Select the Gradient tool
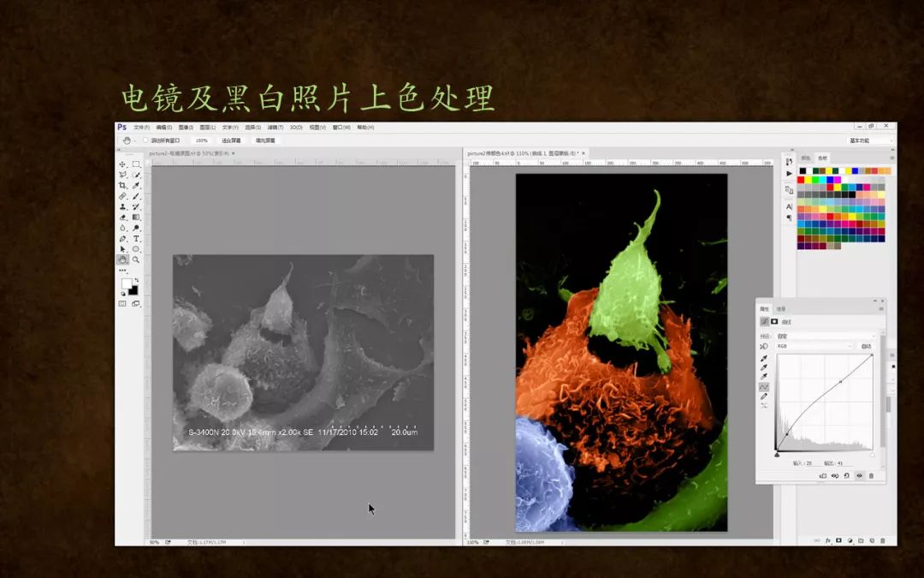924x578 pixels. coord(136,217)
